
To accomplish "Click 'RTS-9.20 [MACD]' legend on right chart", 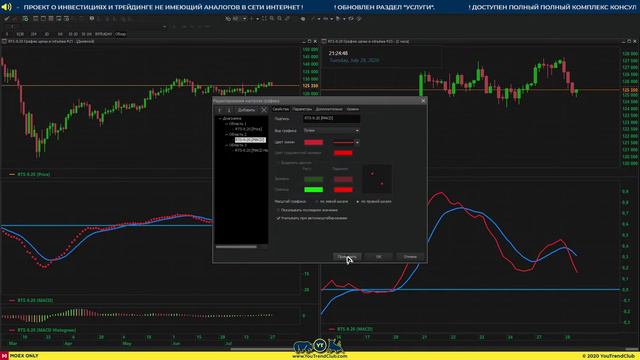I will [x=354, y=329].
